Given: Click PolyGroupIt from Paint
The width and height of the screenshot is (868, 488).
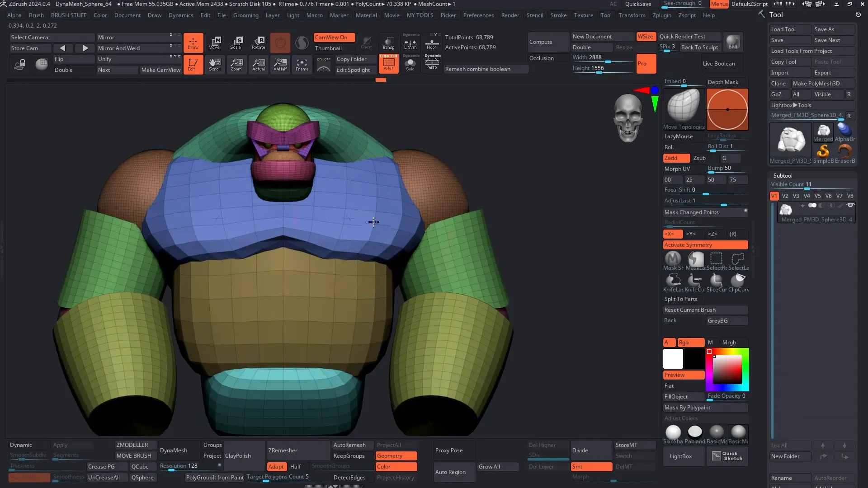Looking at the screenshot, I should (x=215, y=478).
